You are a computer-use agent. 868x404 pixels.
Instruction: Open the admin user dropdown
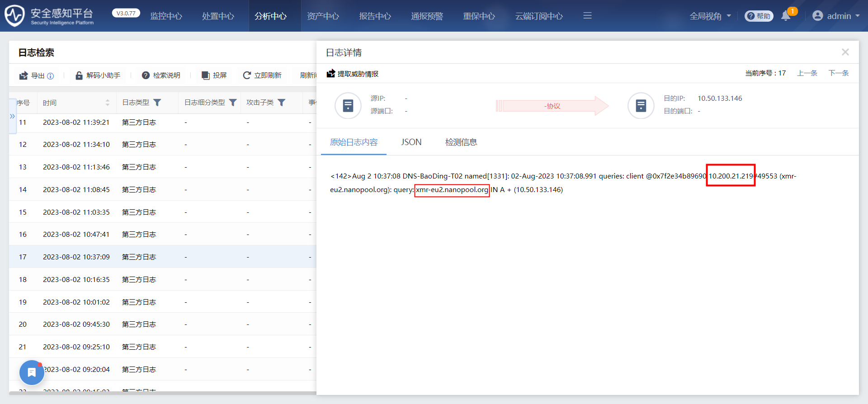pyautogui.click(x=836, y=16)
